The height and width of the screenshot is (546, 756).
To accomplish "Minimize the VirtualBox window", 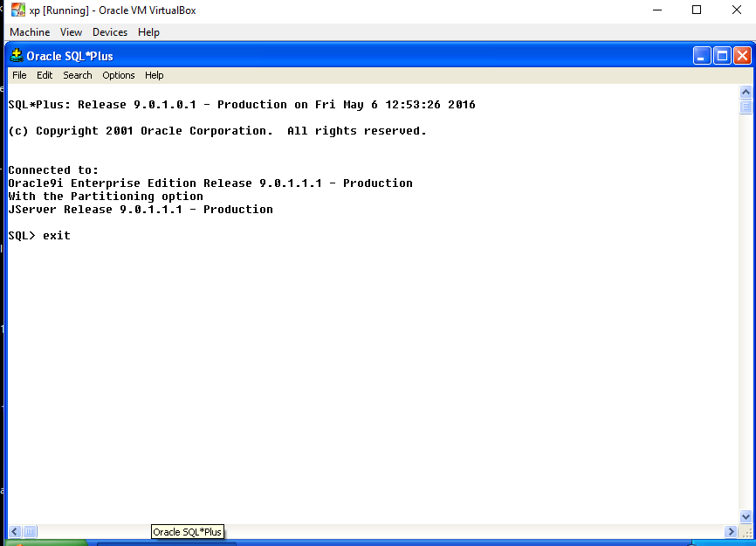I will (657, 10).
